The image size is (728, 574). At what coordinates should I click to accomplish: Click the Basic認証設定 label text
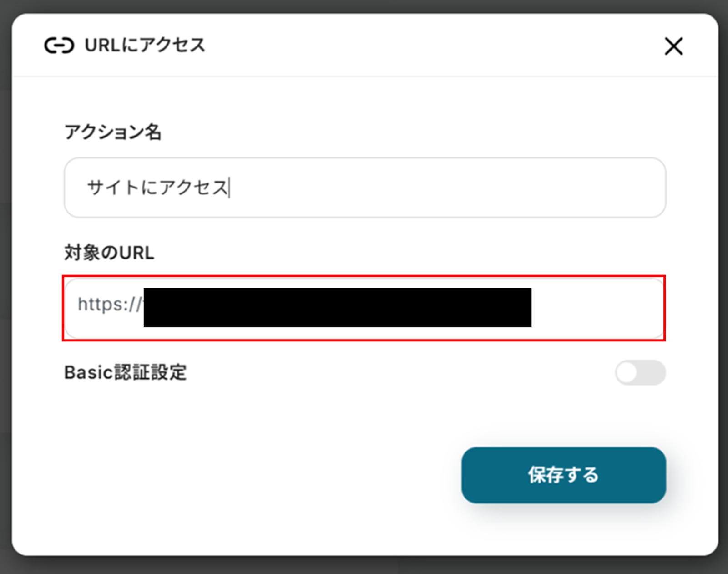click(125, 372)
